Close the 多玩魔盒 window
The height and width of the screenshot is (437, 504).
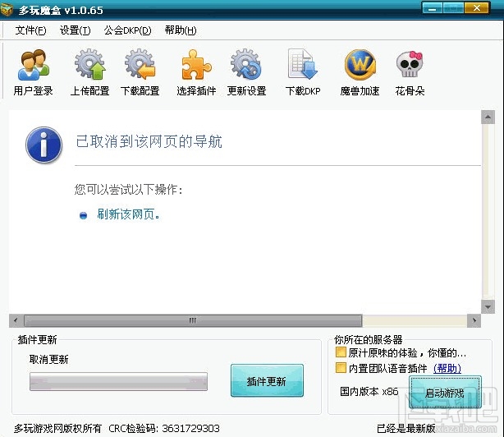476,8
